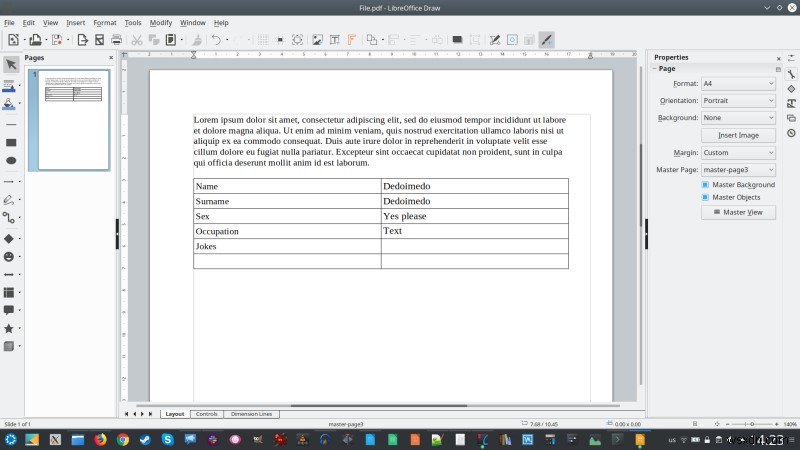800x450 pixels.
Task: Toggle the Show Draw Functions icon
Action: click(x=546, y=40)
